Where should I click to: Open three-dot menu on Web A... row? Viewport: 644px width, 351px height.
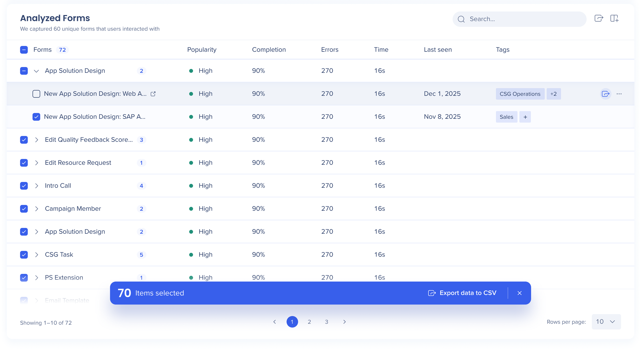click(x=619, y=94)
